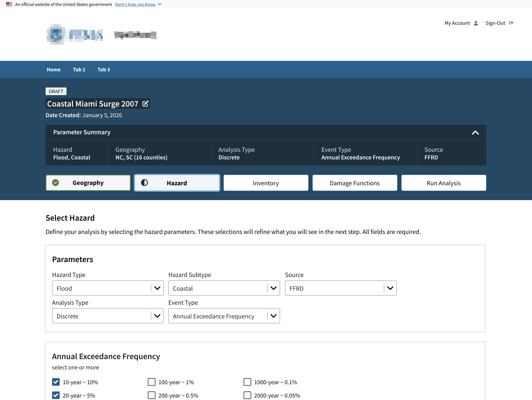Uncheck the 10-year ~ 10% checkbox
532x400 pixels.
click(x=56, y=382)
